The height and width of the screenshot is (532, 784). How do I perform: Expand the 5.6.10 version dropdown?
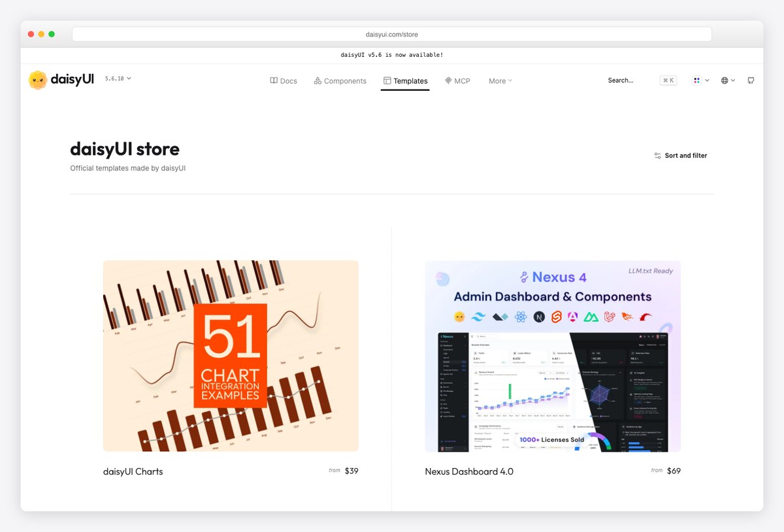118,78
